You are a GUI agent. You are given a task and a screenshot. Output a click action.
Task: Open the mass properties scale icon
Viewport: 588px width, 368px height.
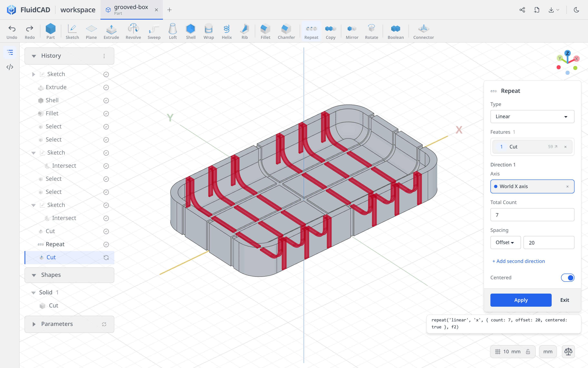[x=568, y=351]
